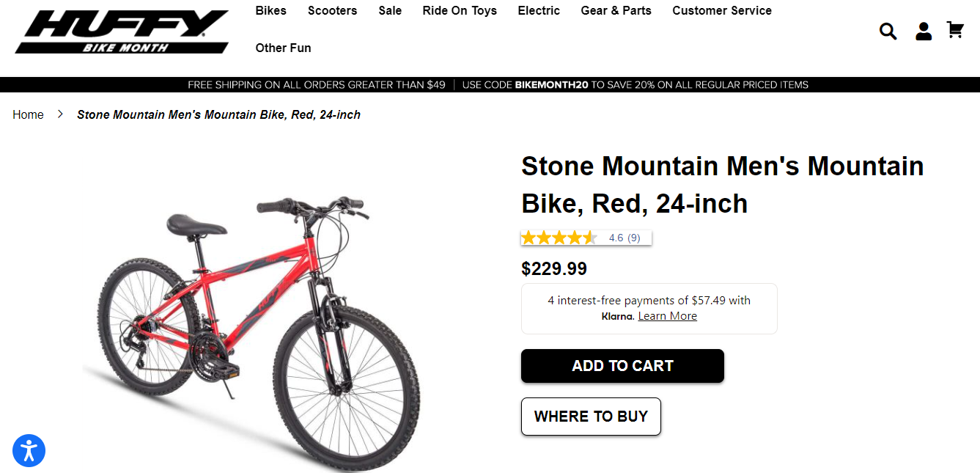Viewport: 980px width, 473px height.
Task: Open the Bikes menu
Action: [271, 11]
